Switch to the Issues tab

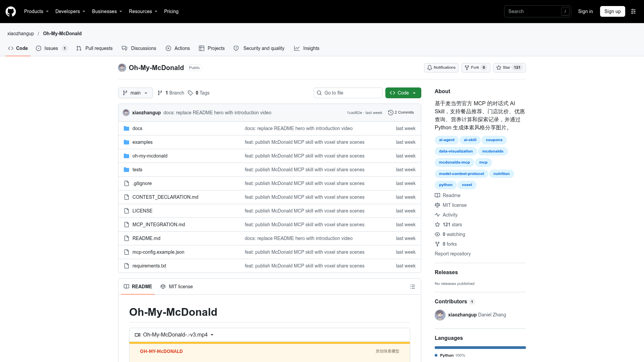pos(52,48)
